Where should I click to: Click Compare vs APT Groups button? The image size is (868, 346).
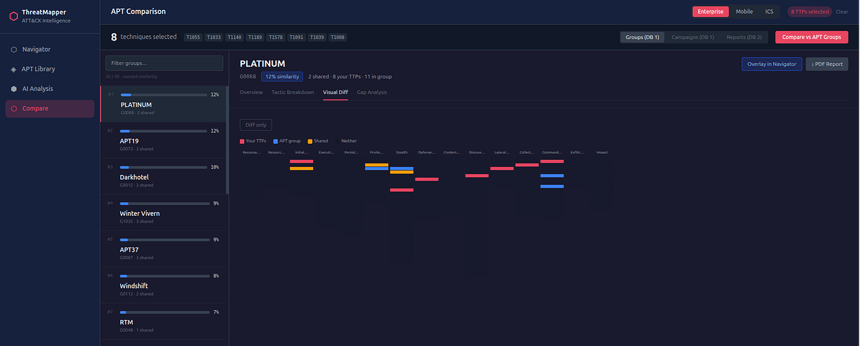812,37
